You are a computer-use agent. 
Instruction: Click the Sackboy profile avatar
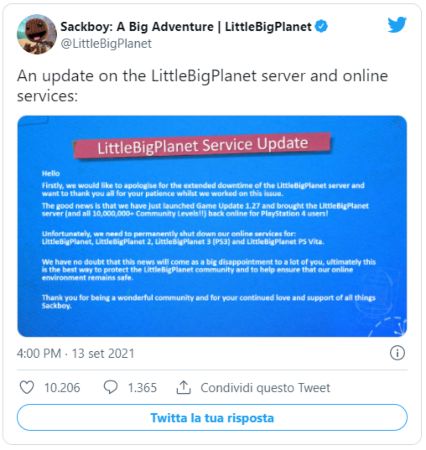pos(37,34)
